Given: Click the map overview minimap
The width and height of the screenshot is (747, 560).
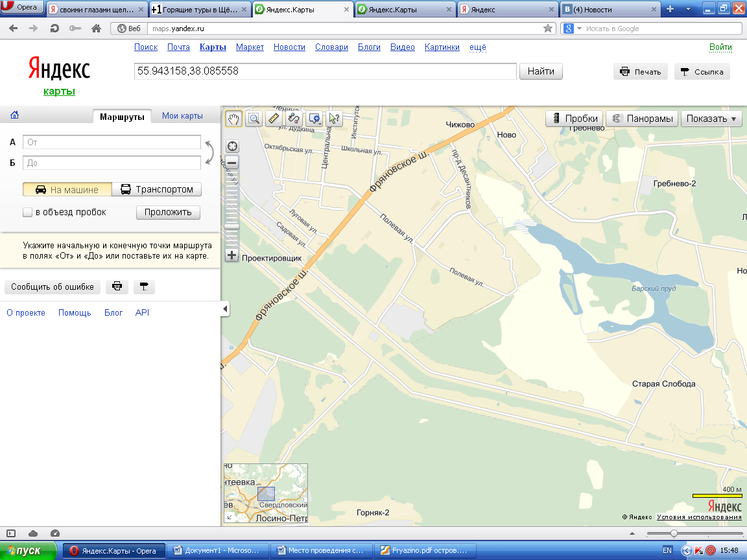Looking at the screenshot, I should click(x=266, y=493).
